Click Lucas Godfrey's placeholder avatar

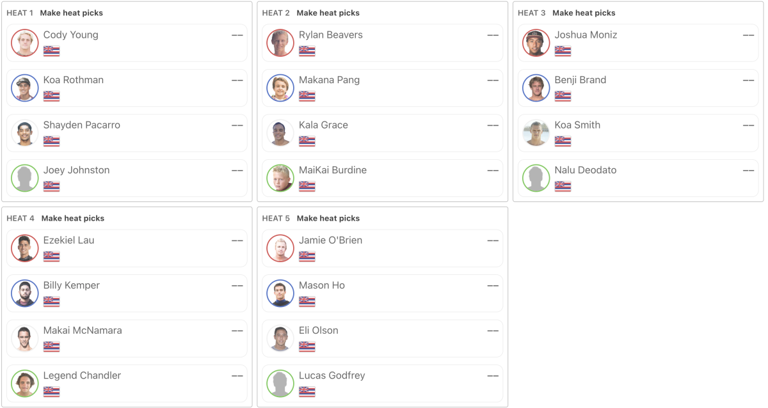(281, 383)
